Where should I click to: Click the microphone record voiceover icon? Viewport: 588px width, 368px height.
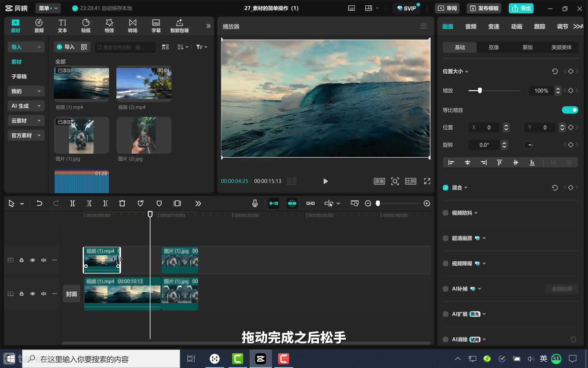(x=255, y=203)
